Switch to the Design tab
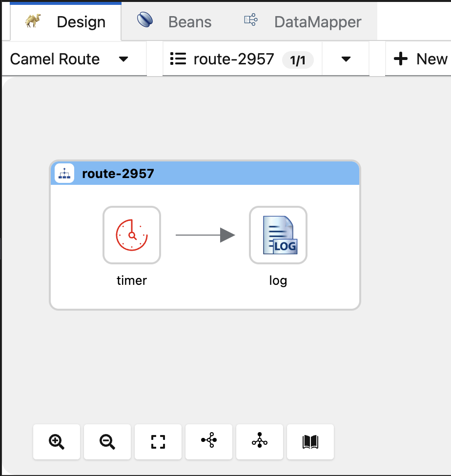Screen dimensions: 451x476 coord(66,22)
